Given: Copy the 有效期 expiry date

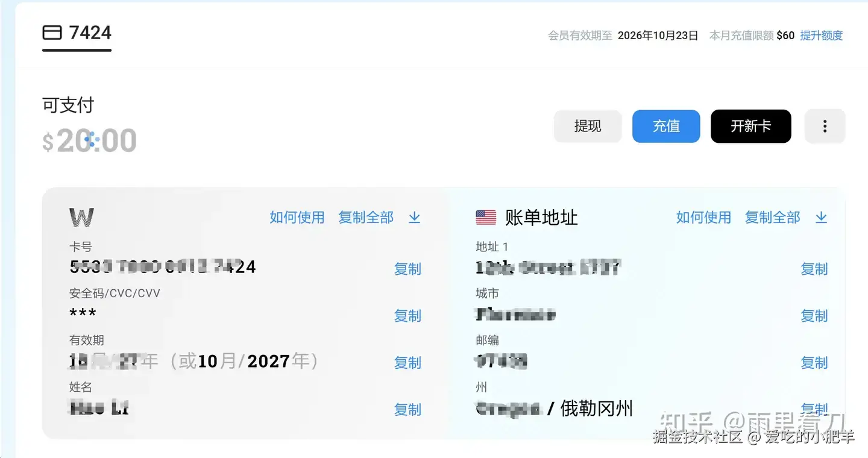Looking at the screenshot, I should tap(407, 363).
